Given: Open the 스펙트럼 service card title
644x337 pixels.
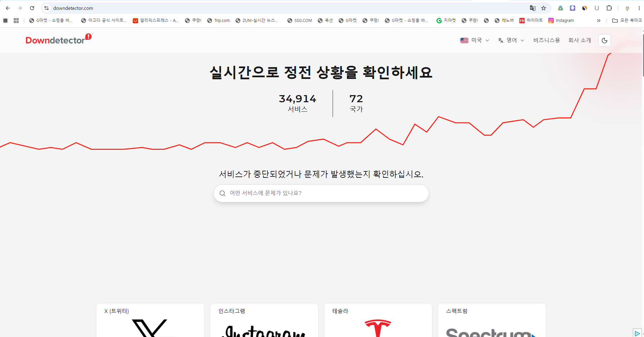Looking at the screenshot, I should pyautogui.click(x=457, y=311).
